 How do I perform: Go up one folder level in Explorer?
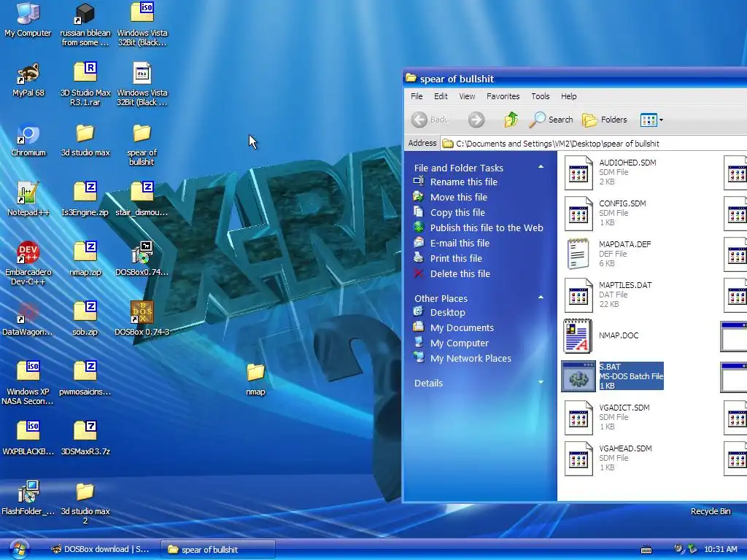click(x=511, y=120)
